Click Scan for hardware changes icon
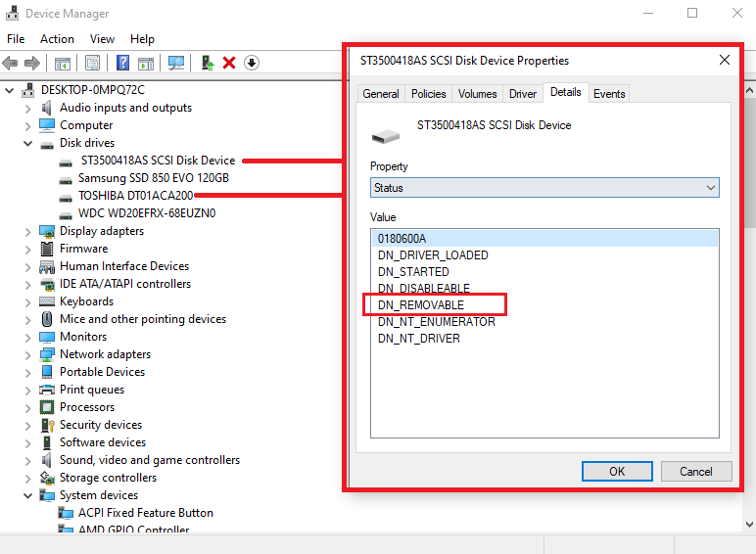Screen dimensions: 756x554 coord(176,63)
